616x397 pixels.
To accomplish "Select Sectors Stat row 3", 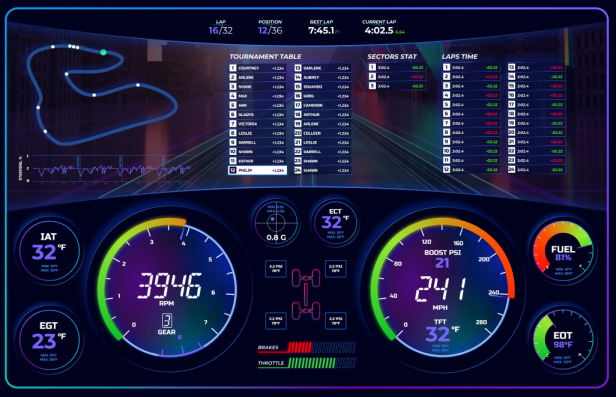I will click(x=397, y=86).
